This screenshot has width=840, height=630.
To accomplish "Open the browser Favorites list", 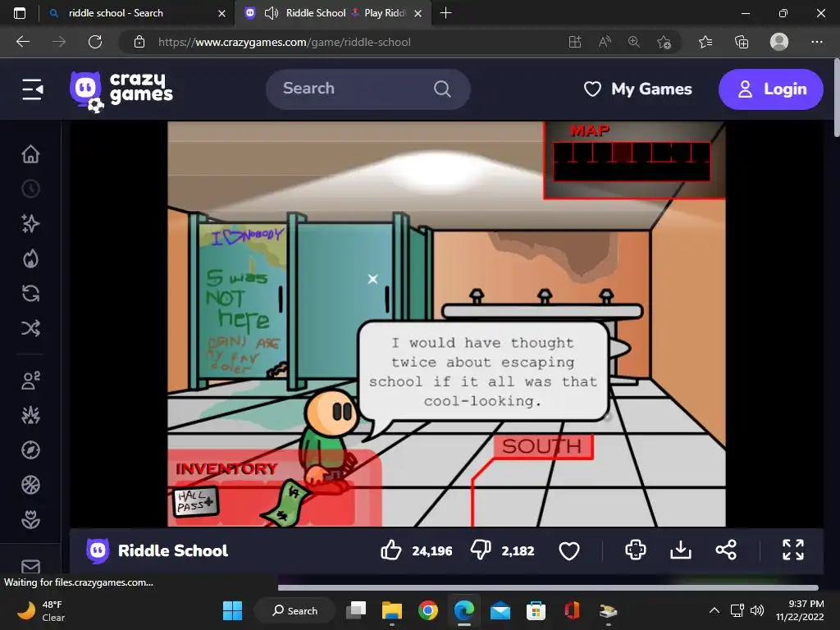I will point(705,42).
